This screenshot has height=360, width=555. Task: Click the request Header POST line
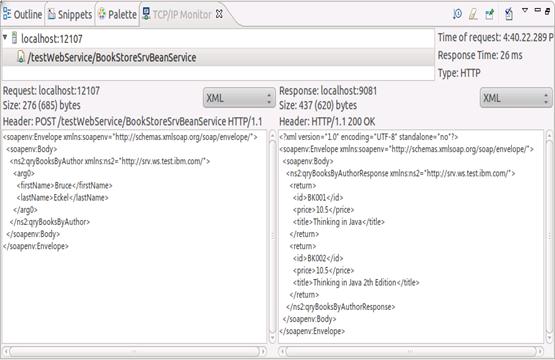pos(132,121)
